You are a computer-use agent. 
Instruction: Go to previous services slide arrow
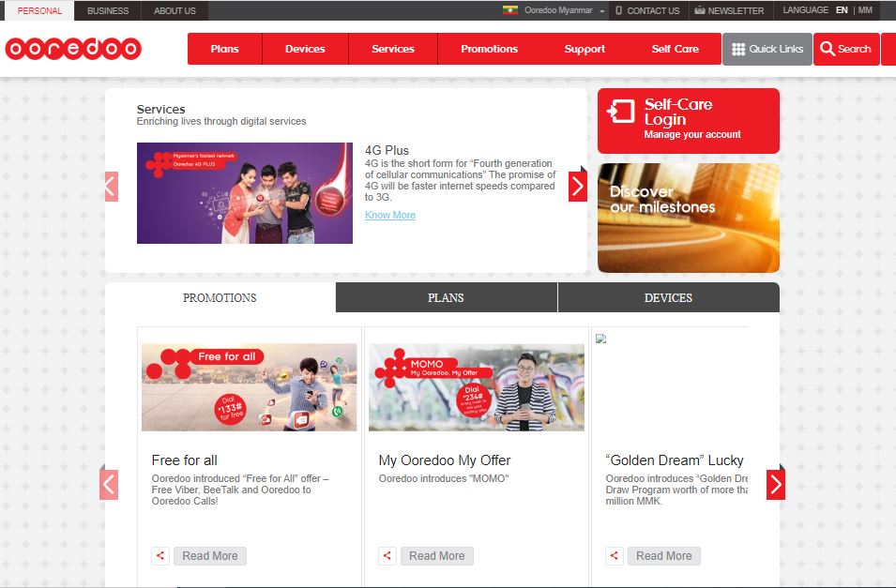coord(112,187)
